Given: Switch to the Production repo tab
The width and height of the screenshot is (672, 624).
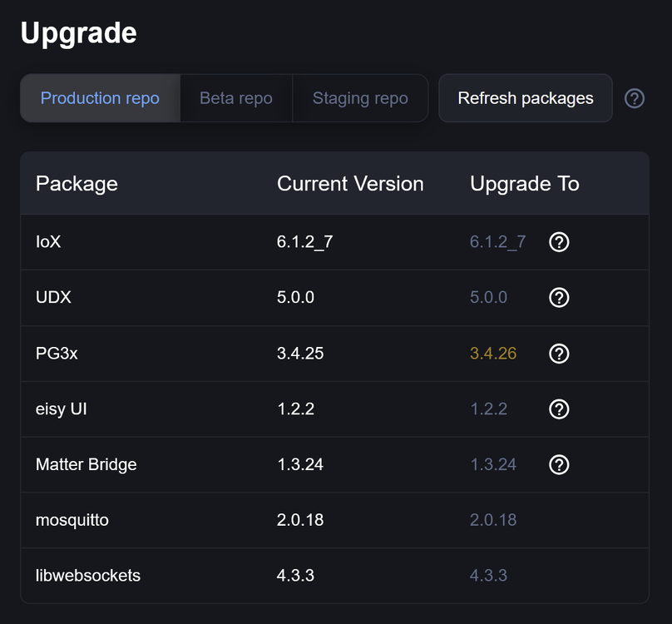Looking at the screenshot, I should pyautogui.click(x=100, y=98).
